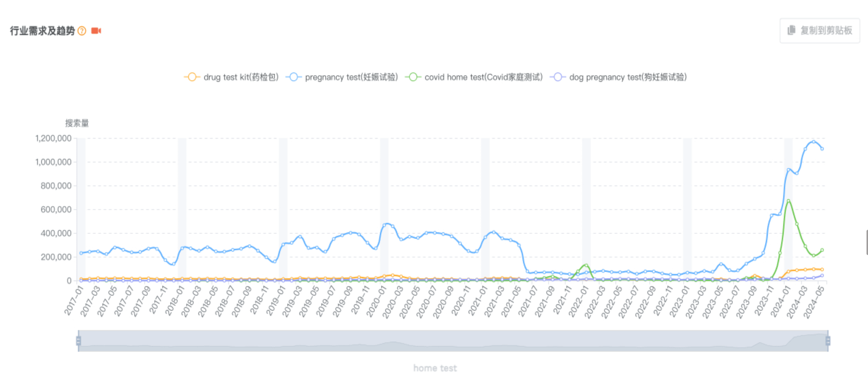Click the 2017-01 x-axis label
868x382 pixels.
point(74,300)
